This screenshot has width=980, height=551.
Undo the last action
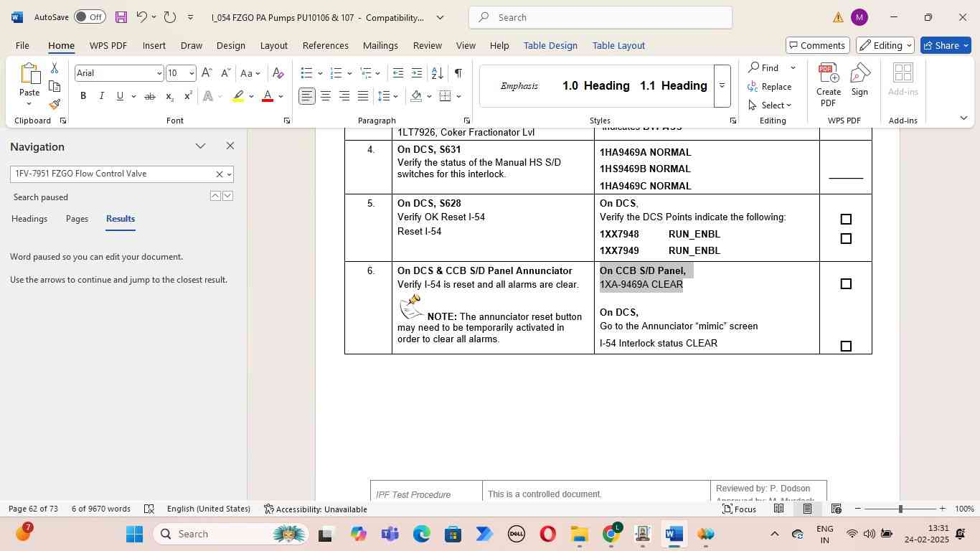[141, 17]
